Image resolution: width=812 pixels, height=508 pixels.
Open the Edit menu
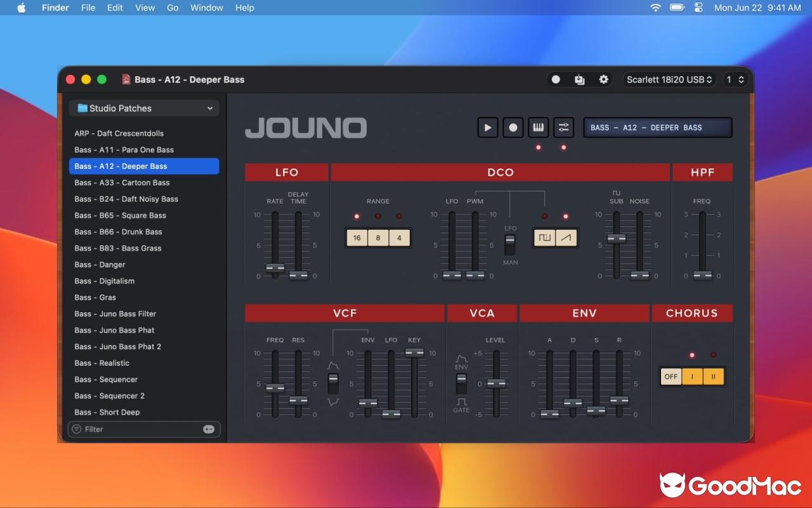coord(115,8)
